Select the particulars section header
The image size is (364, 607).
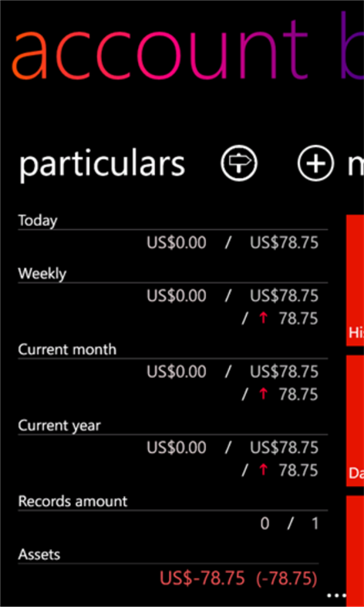pyautogui.click(x=102, y=164)
